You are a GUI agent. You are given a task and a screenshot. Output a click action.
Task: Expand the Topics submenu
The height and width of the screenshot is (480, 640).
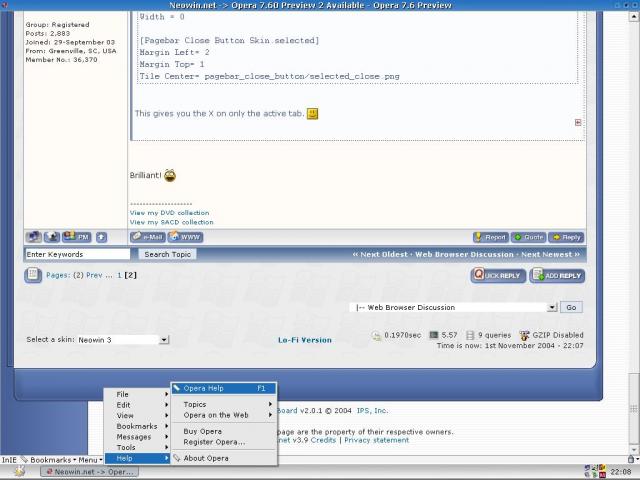click(x=224, y=404)
